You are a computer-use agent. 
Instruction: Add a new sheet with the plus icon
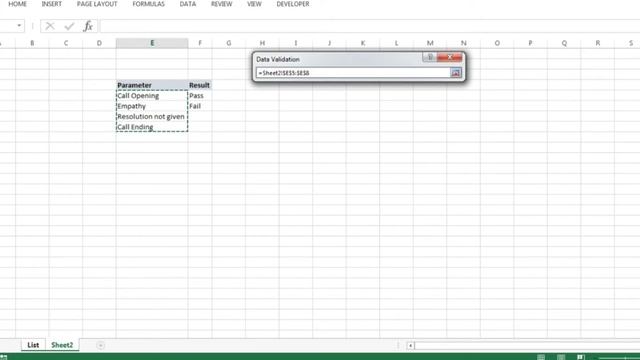(100, 345)
